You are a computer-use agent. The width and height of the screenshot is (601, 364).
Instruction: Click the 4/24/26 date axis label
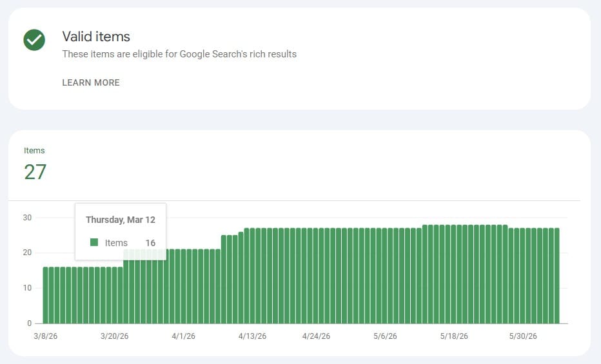(x=316, y=336)
